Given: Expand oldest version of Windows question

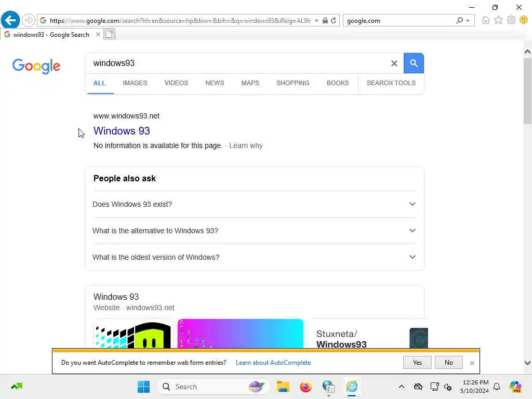Looking at the screenshot, I should (x=254, y=257).
